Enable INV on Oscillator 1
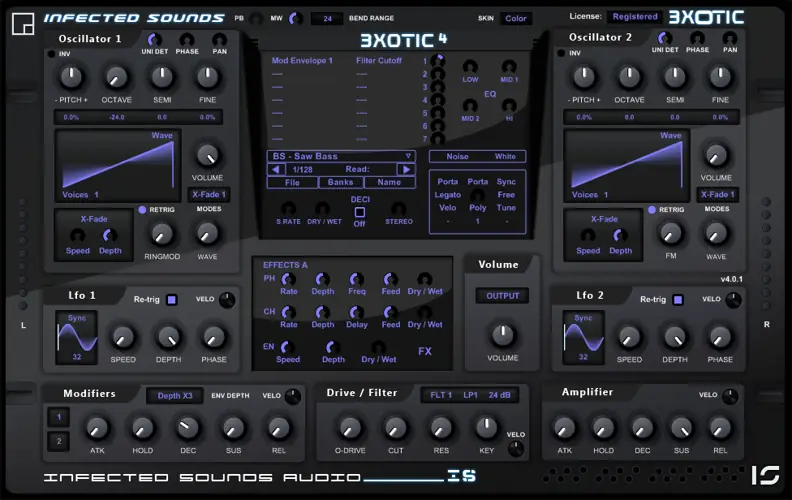Screen dimensions: 792x500 click(x=52, y=53)
